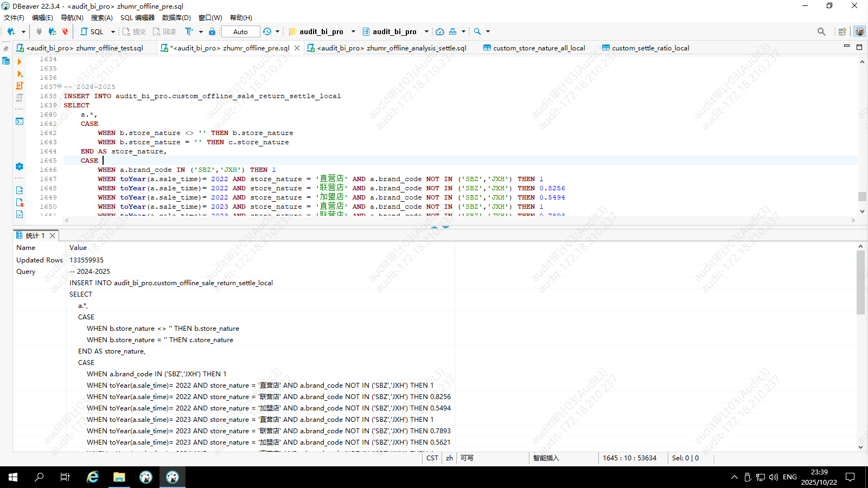Screen dimensions: 868x488
Task: Click the blue gear settings icon in editor sidebar
Action: pyautogui.click(x=20, y=166)
